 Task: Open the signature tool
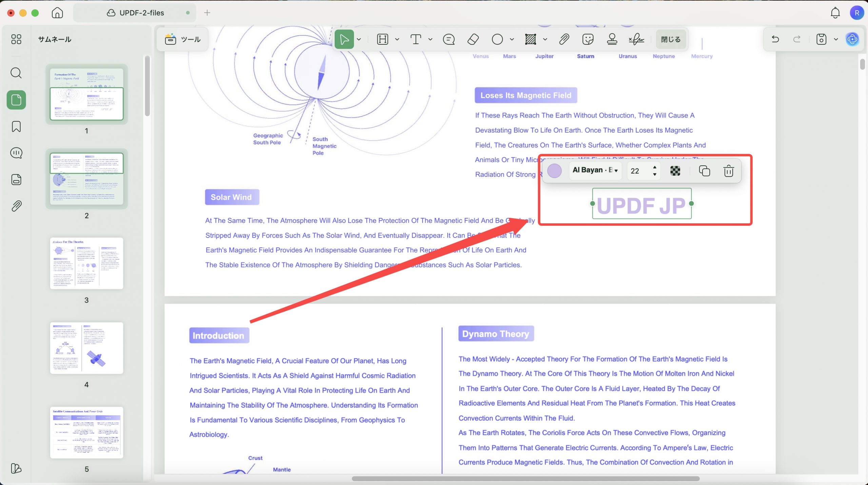coord(636,39)
